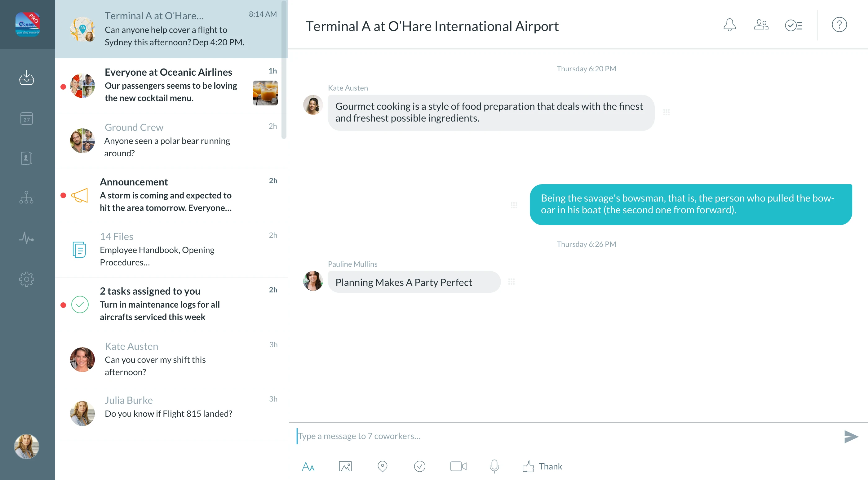The width and height of the screenshot is (868, 480).
Task: Click the text formatting Aa icon
Action: pyautogui.click(x=308, y=467)
